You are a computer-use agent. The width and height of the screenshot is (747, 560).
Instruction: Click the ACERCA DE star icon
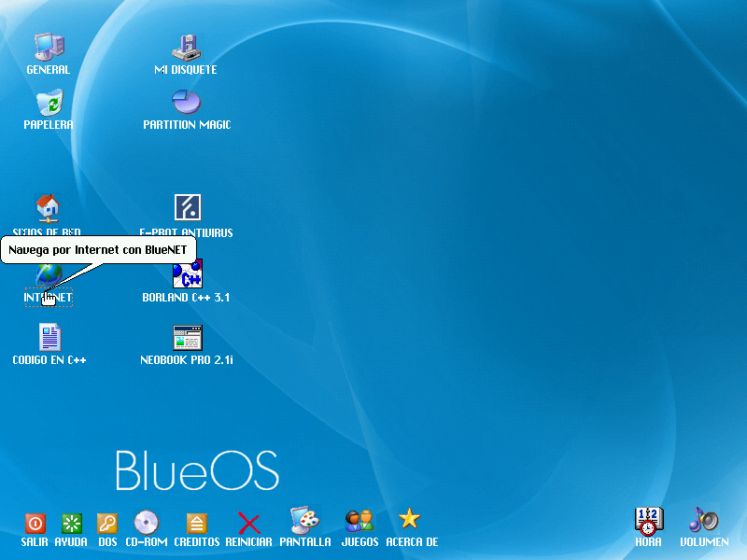409,519
